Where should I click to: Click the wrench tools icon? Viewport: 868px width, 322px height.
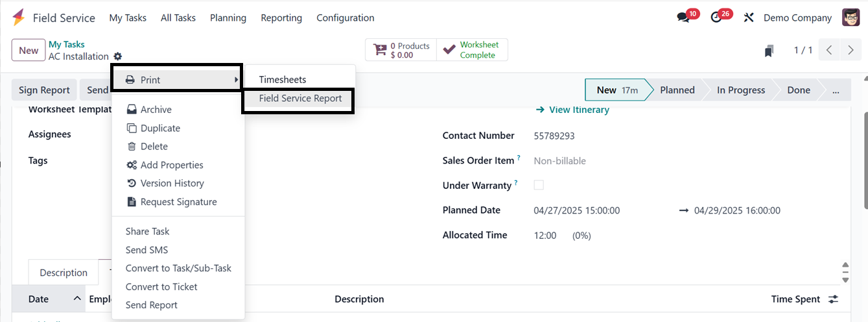pos(749,18)
